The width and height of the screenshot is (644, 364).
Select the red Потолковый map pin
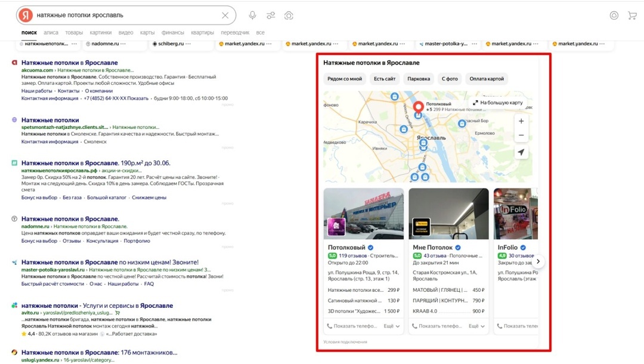[418, 107]
